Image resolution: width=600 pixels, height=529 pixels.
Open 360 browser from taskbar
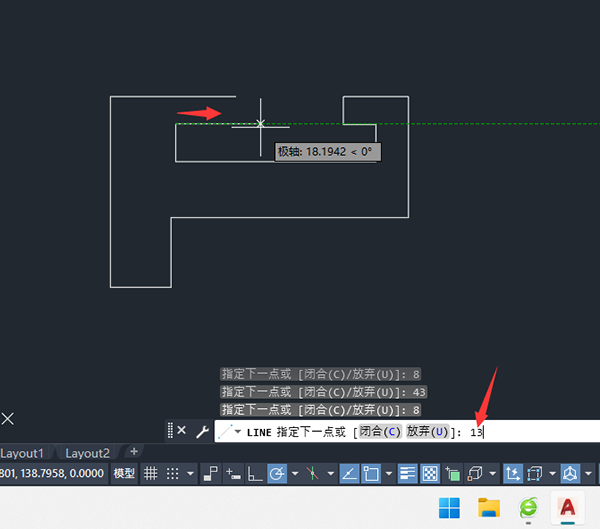click(528, 508)
